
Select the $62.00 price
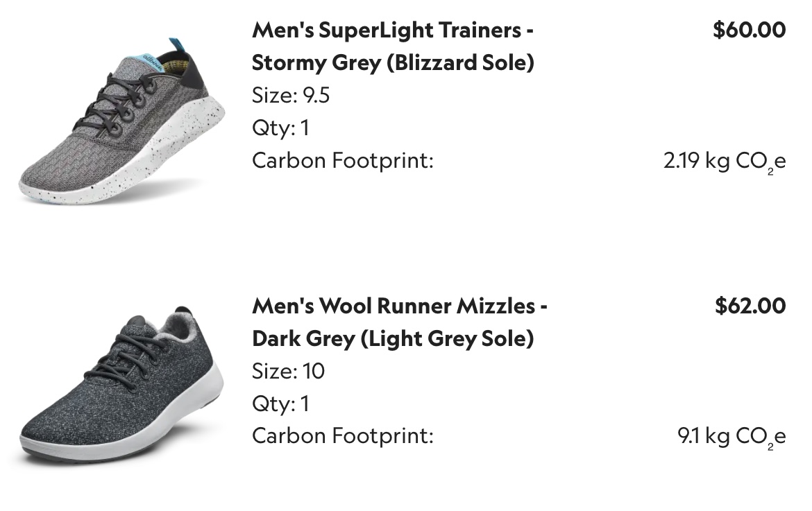tap(750, 306)
